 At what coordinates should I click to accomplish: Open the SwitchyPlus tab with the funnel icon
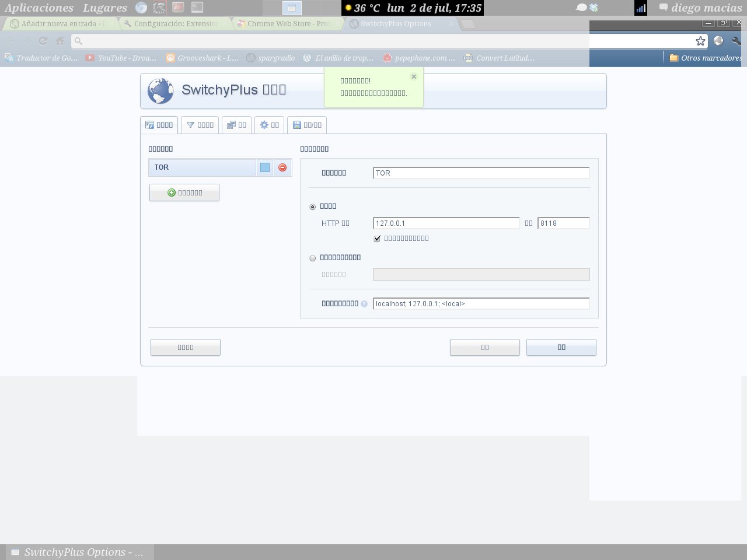[200, 125]
